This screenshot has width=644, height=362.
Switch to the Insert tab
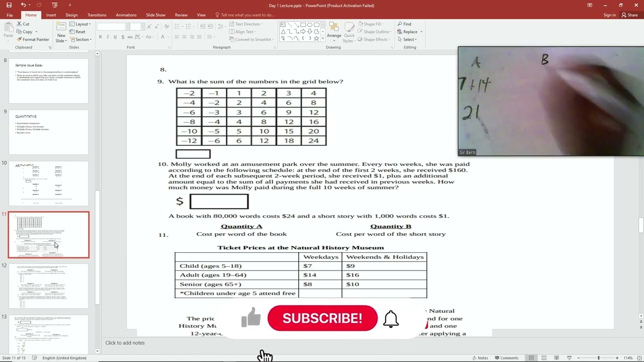(51, 15)
